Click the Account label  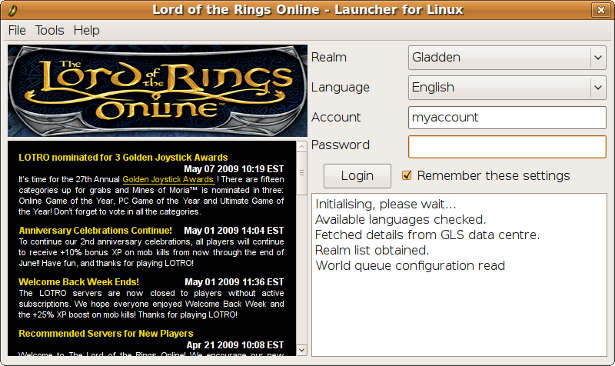[x=336, y=117]
